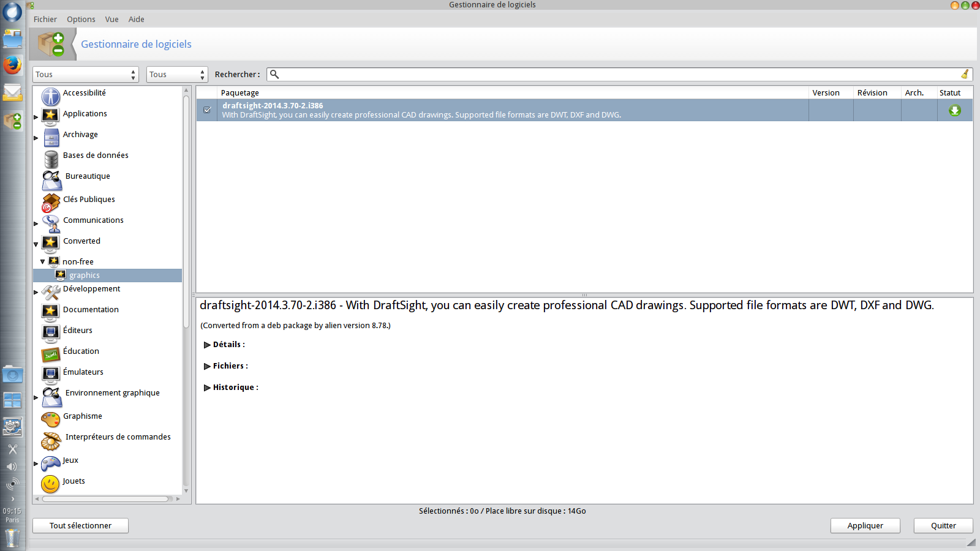The width and height of the screenshot is (980, 551).
Task: Open the Éditeurs category icon
Action: (x=50, y=333)
